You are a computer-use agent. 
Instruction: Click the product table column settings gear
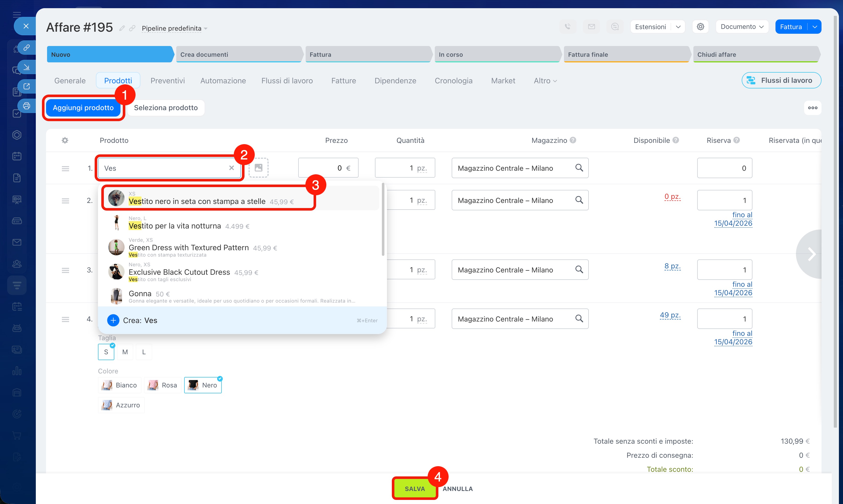point(65,140)
